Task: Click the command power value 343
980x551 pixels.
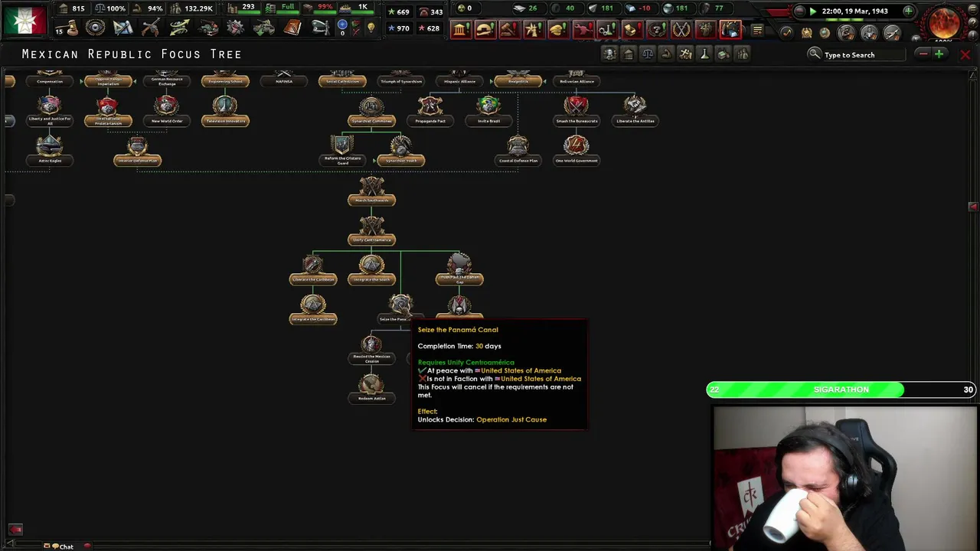Action: click(436, 11)
